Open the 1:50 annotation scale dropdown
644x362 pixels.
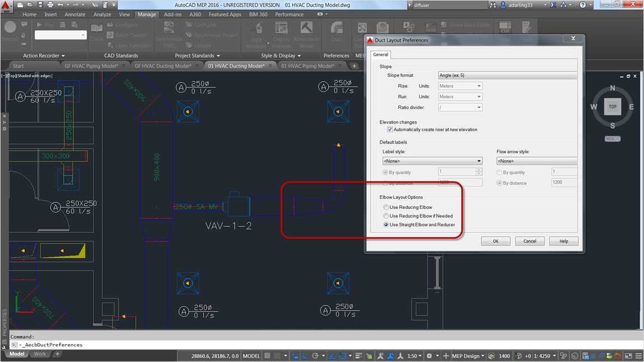point(414,356)
